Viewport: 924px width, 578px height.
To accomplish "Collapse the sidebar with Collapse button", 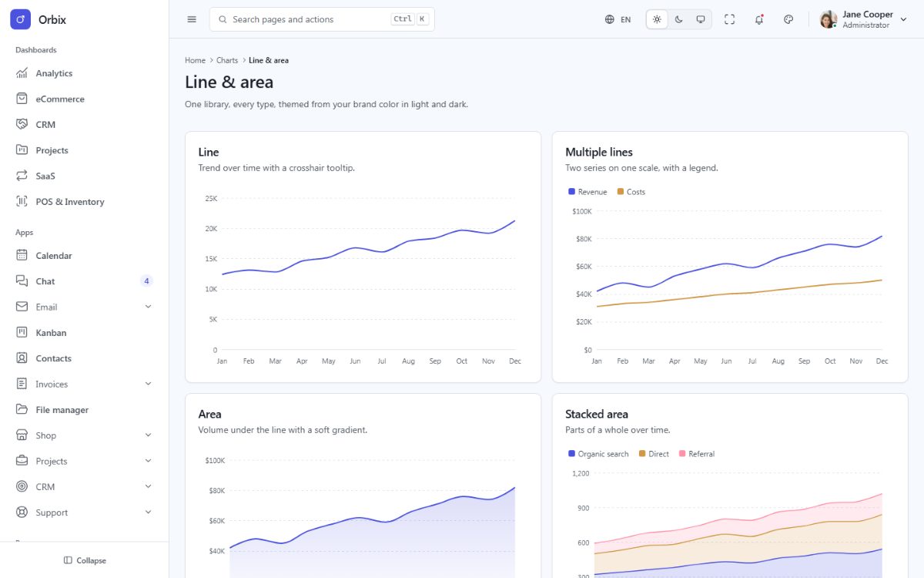I will tap(85, 560).
